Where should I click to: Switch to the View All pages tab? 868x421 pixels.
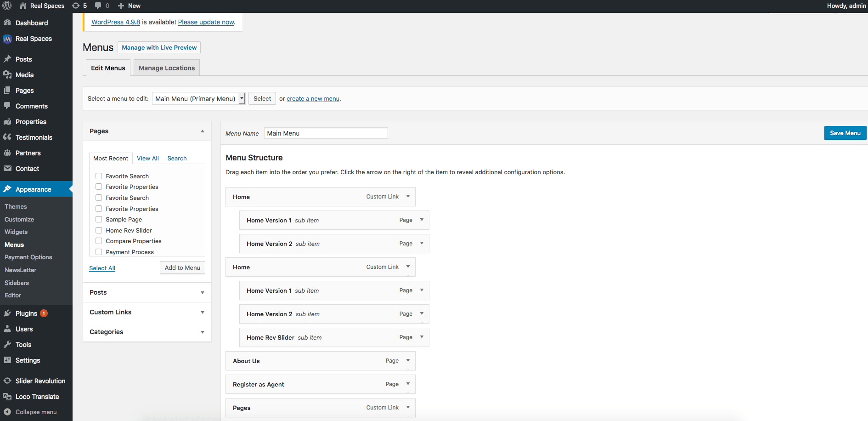tap(148, 158)
